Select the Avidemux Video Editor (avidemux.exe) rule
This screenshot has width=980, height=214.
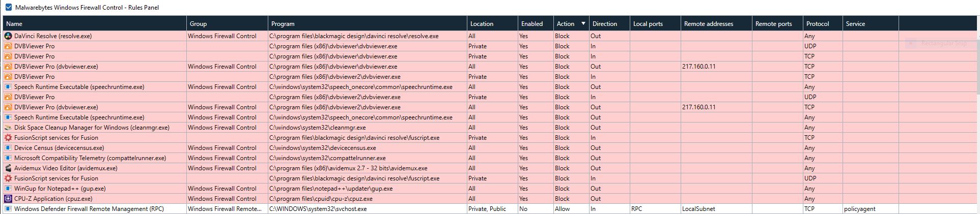[66, 168]
